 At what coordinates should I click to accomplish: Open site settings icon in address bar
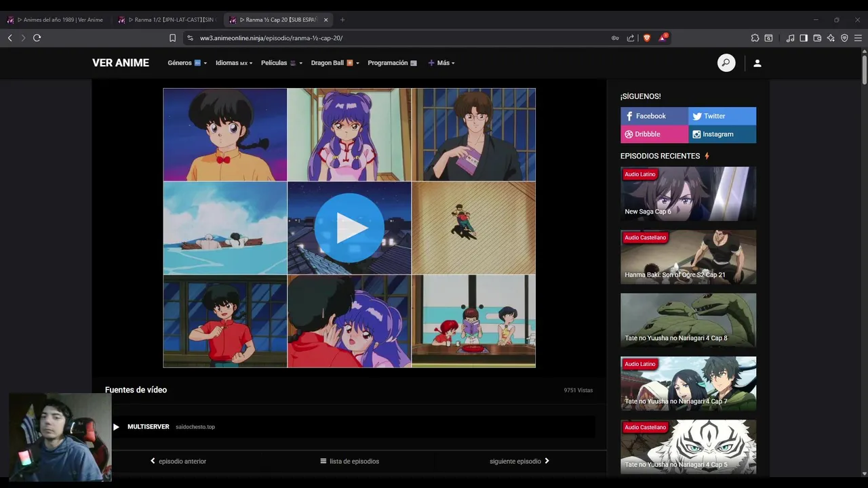click(x=190, y=38)
